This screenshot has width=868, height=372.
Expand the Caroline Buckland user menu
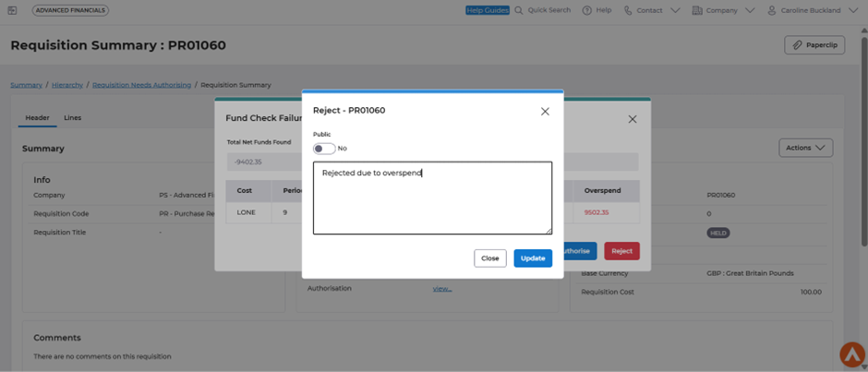(852, 10)
